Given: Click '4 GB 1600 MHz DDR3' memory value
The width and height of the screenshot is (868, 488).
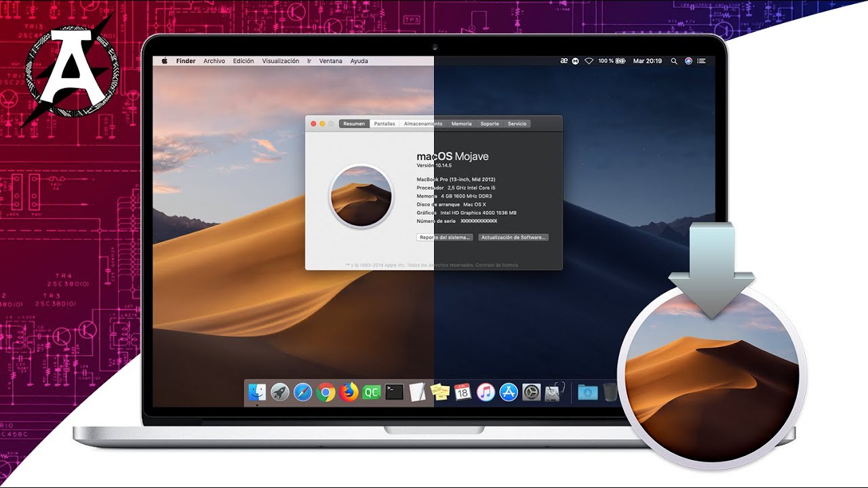Looking at the screenshot, I should (x=467, y=196).
